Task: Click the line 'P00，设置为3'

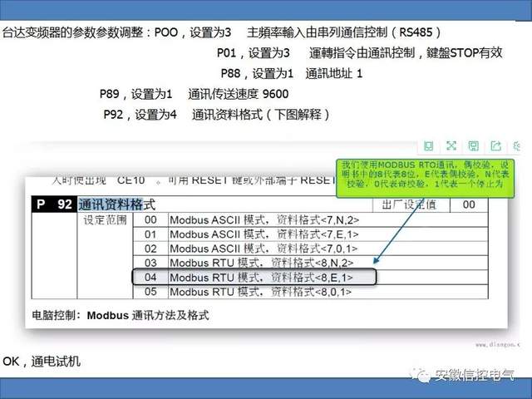Action: click(x=192, y=32)
